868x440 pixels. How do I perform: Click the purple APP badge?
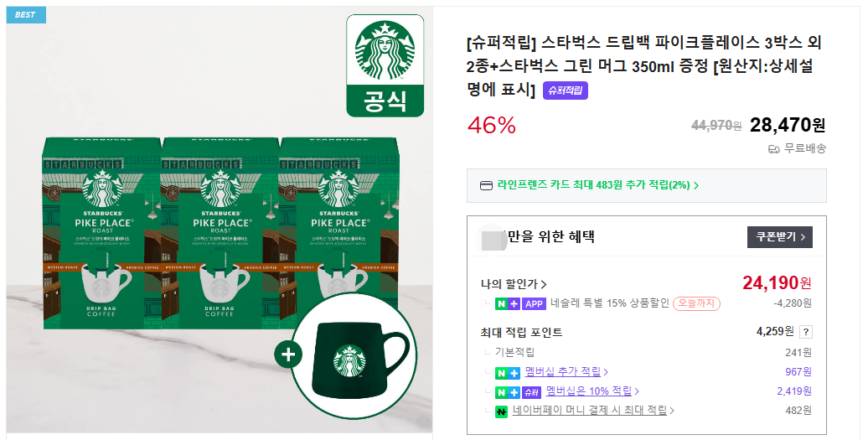point(535,304)
